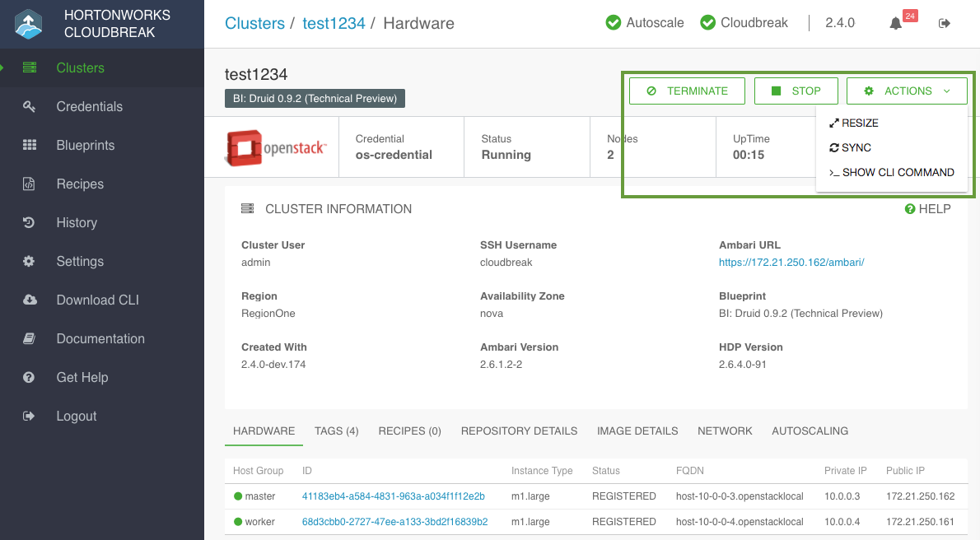Click the HELP label in cluster information
The width and height of the screenshot is (980, 540).
coord(935,209)
